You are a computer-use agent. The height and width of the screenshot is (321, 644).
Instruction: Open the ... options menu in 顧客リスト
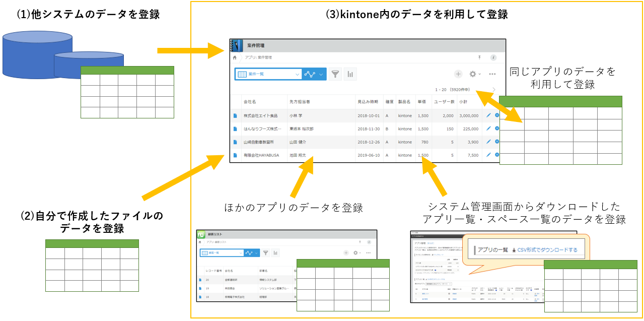tap(368, 252)
